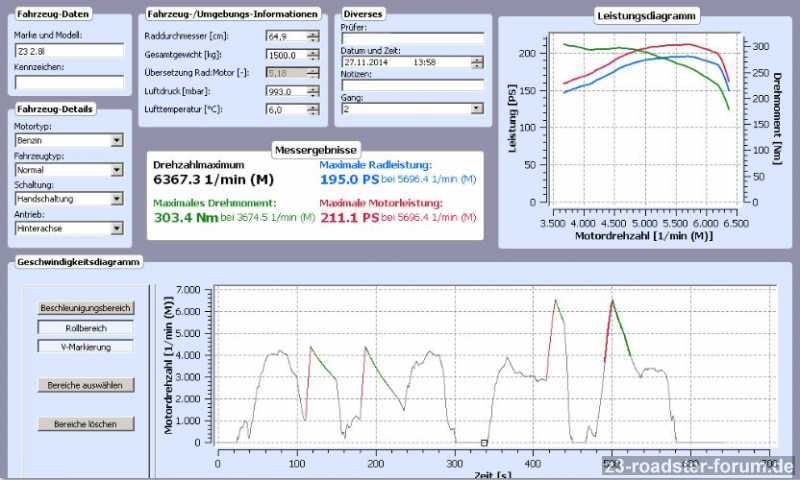This screenshot has width=800, height=480.
Task: Expand the Antrieb dropdown list
Action: [x=117, y=228]
